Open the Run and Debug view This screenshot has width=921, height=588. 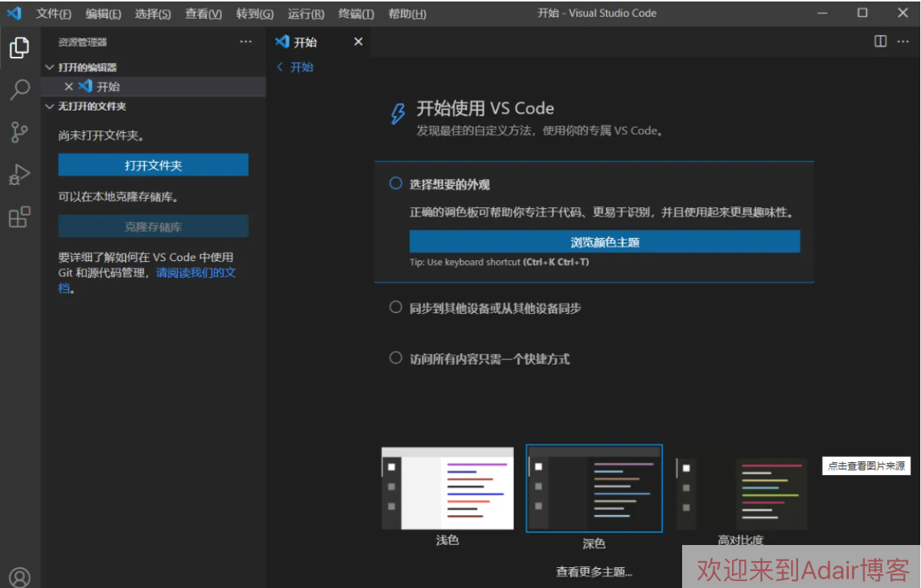[19, 174]
